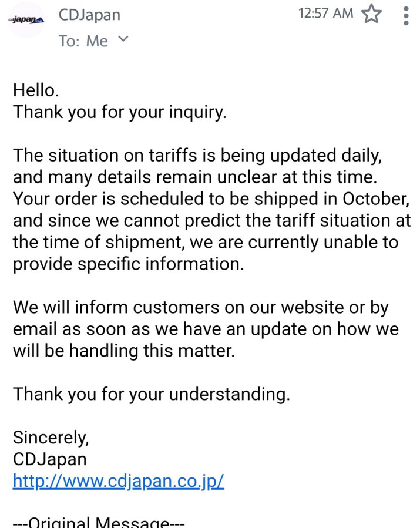Star this CDJapan email
Viewport: 420px width, 528px height.
pyautogui.click(x=371, y=14)
